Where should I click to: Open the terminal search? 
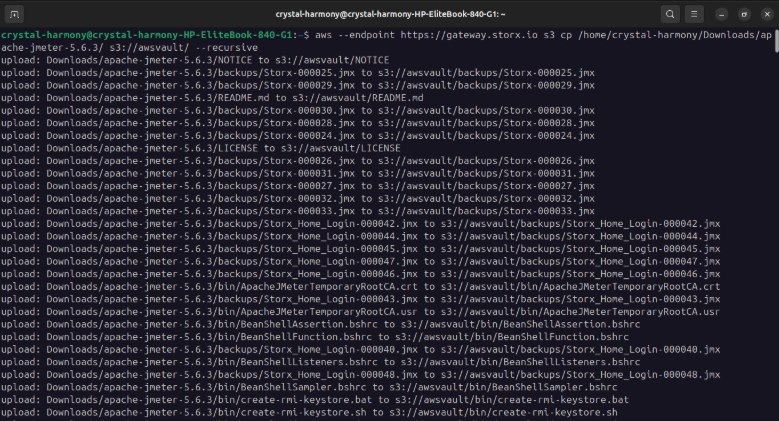tap(670, 14)
